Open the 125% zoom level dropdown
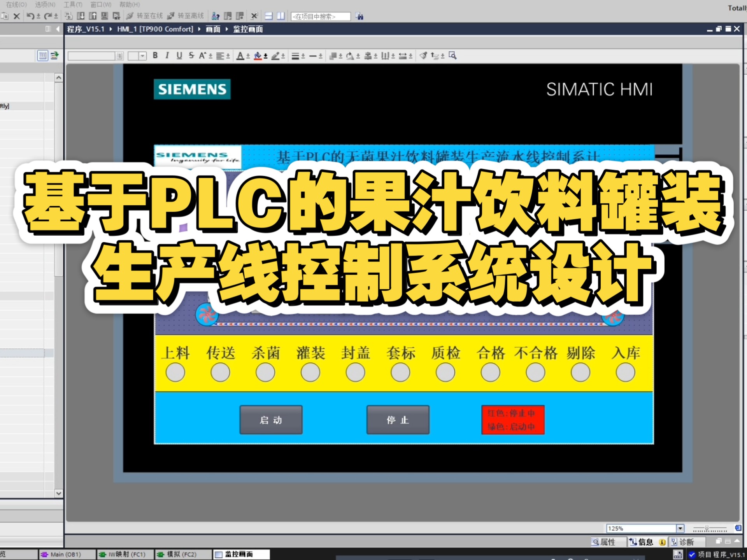747x560 pixels. point(680,528)
